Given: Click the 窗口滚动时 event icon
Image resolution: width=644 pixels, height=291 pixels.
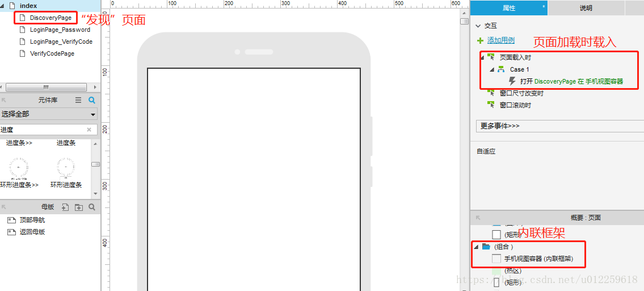Looking at the screenshot, I should click(x=491, y=105).
